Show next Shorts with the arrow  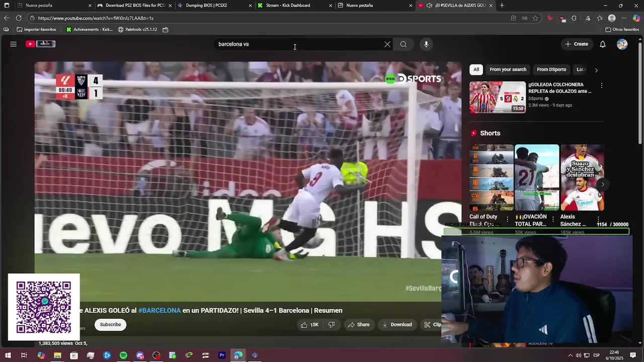(x=603, y=184)
